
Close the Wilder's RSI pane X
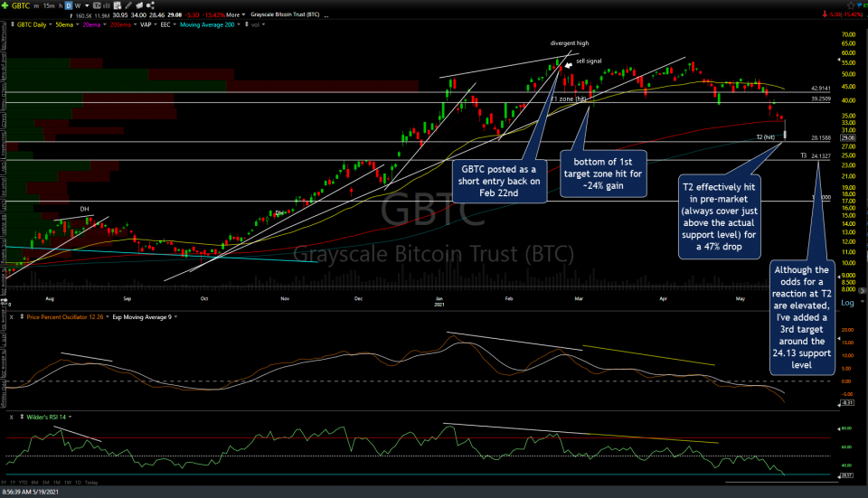point(11,417)
